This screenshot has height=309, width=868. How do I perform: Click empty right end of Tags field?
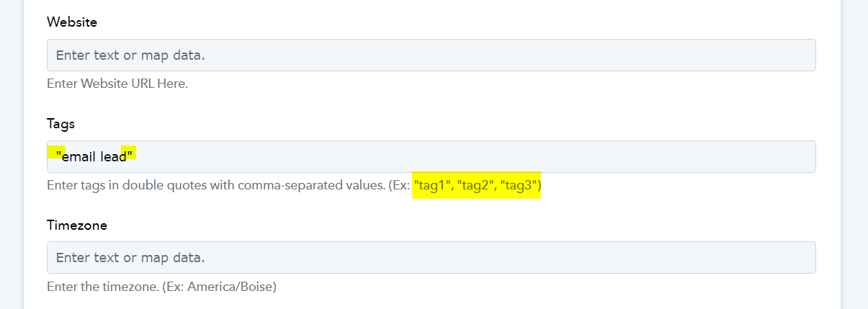(x=756, y=156)
